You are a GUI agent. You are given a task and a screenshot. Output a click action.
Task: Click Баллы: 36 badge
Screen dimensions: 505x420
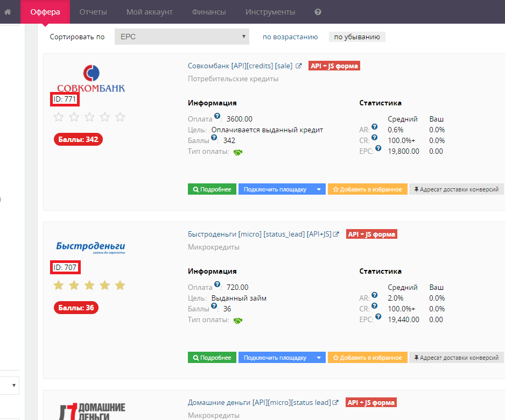(x=76, y=308)
